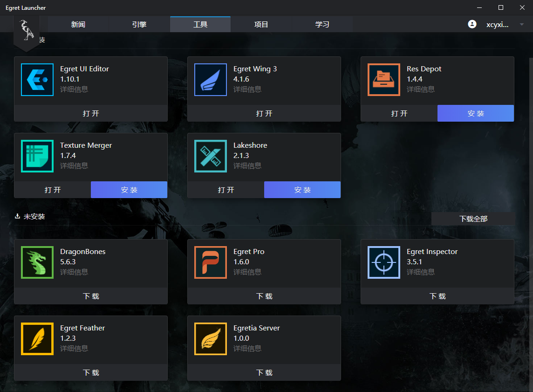Viewport: 533px width, 392px height.
Task: Click the Egret Inspector title text
Action: pos(432,252)
